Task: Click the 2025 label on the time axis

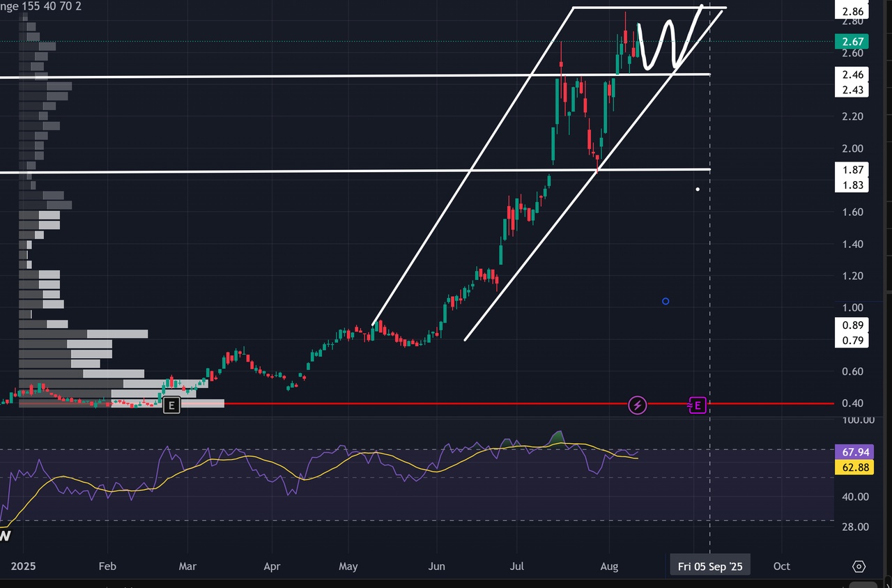Action: pos(23,566)
